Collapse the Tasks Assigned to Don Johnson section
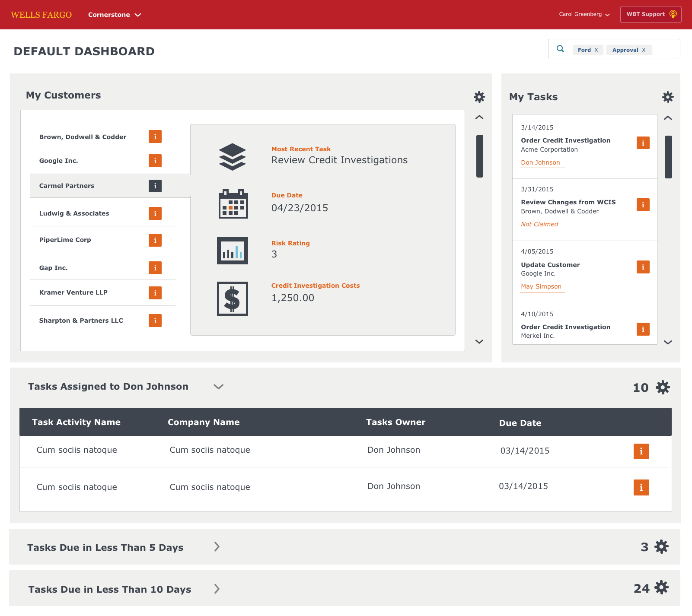This screenshot has width=692, height=616. pos(218,387)
